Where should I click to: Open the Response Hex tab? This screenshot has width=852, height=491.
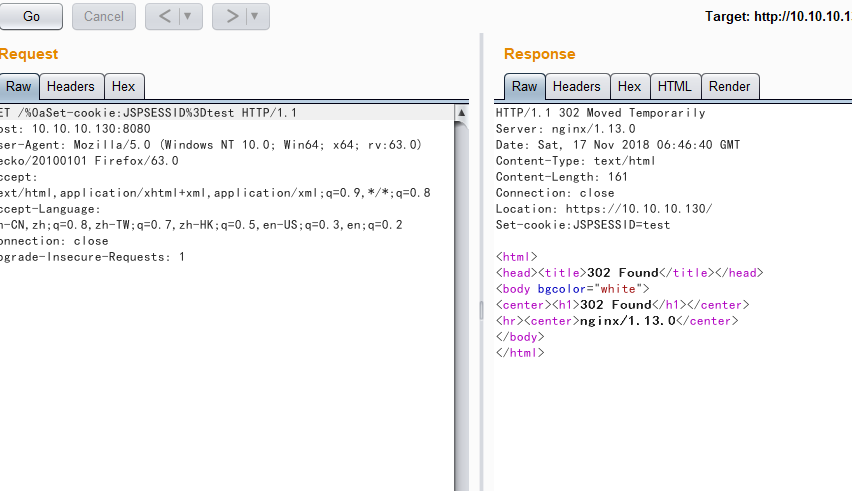coord(629,87)
